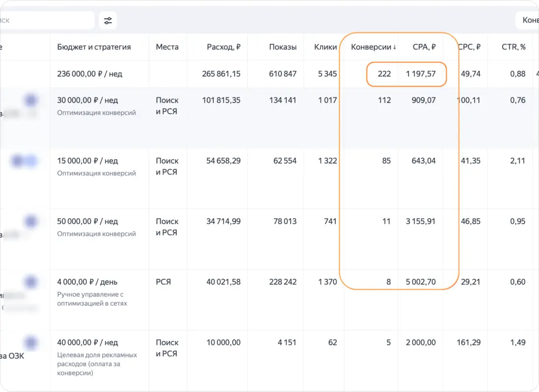
Task: Click the total conversions value 222
Action: (384, 74)
